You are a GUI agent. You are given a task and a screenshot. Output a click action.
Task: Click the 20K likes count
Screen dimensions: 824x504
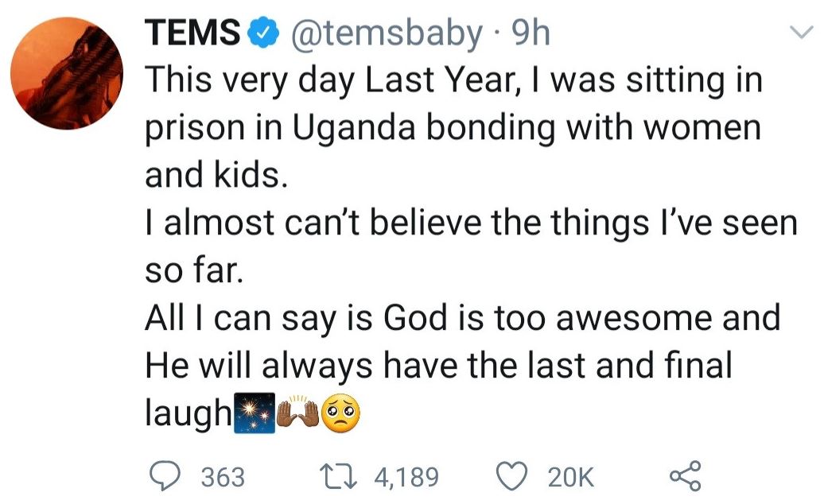tap(570, 477)
